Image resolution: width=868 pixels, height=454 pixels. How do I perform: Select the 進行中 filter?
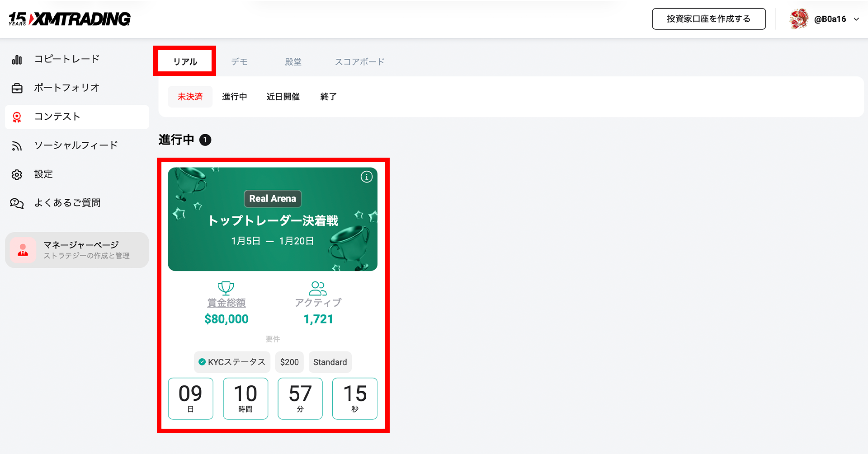pos(234,97)
